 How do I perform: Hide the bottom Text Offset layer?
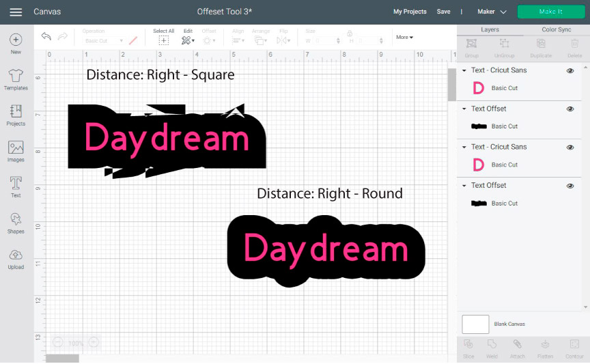[570, 186]
